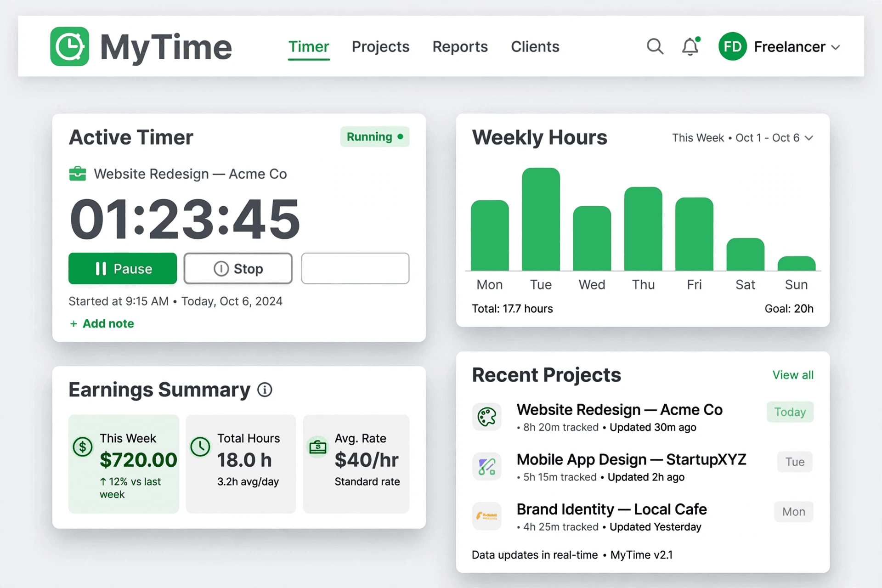
Task: Click the info icon next to Earnings Summary
Action: click(x=265, y=390)
